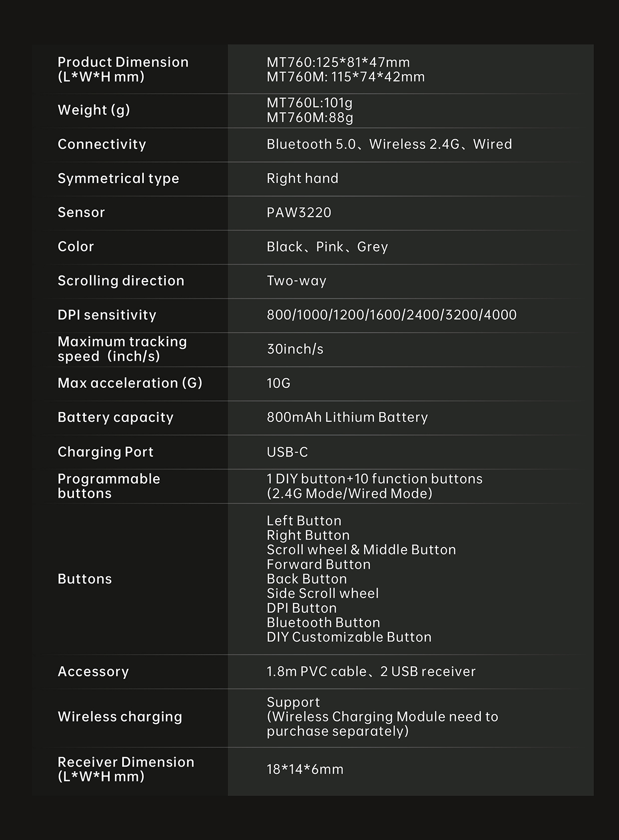Click the 30inch/s tracking speed value
This screenshot has height=840, width=619.
295,349
